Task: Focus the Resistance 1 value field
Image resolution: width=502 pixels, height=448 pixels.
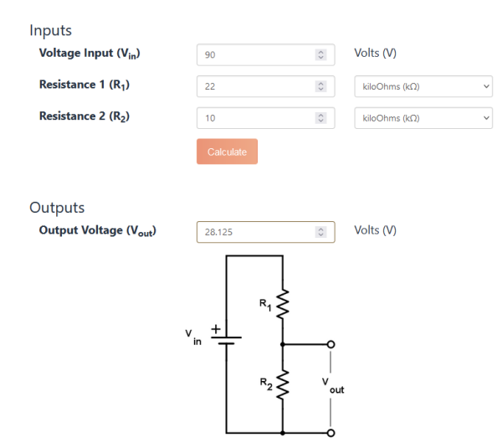Action: click(265, 86)
